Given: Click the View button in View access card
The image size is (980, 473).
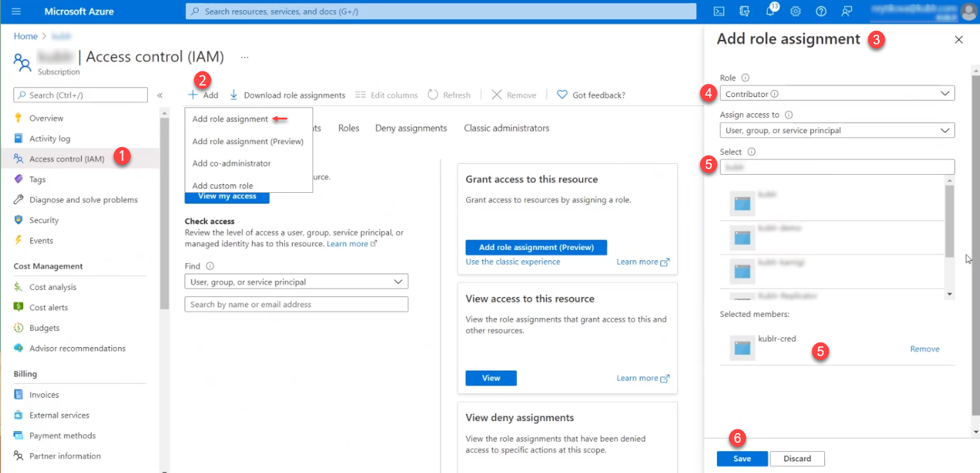Looking at the screenshot, I should tap(491, 378).
